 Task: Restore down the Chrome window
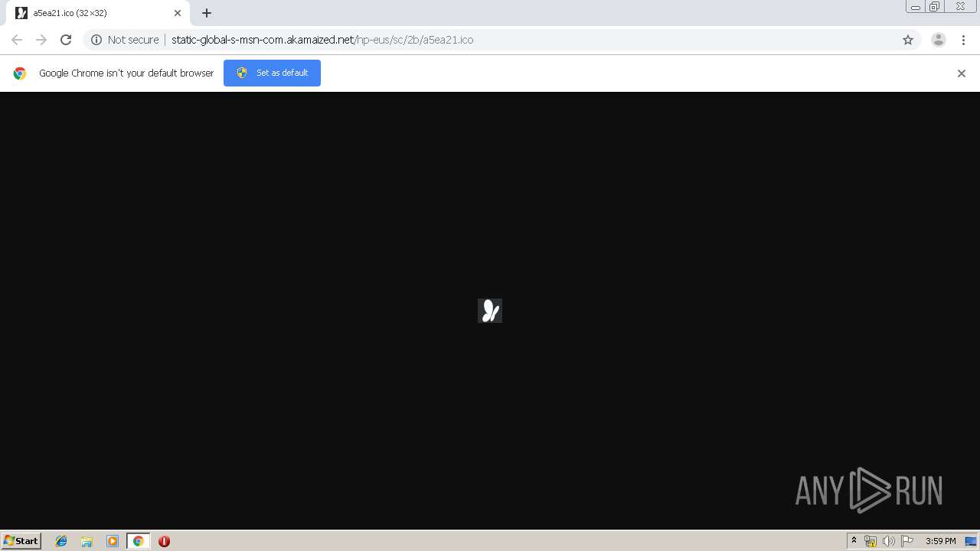tap(935, 7)
